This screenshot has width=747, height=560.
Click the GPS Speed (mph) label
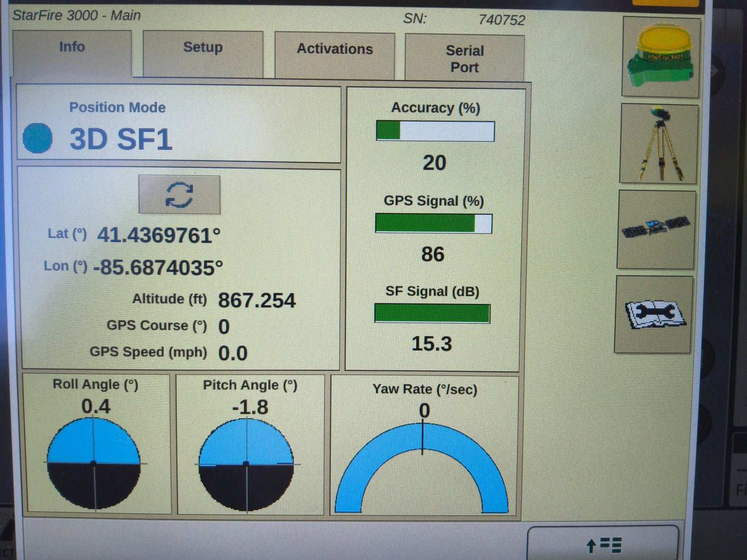coord(148,352)
